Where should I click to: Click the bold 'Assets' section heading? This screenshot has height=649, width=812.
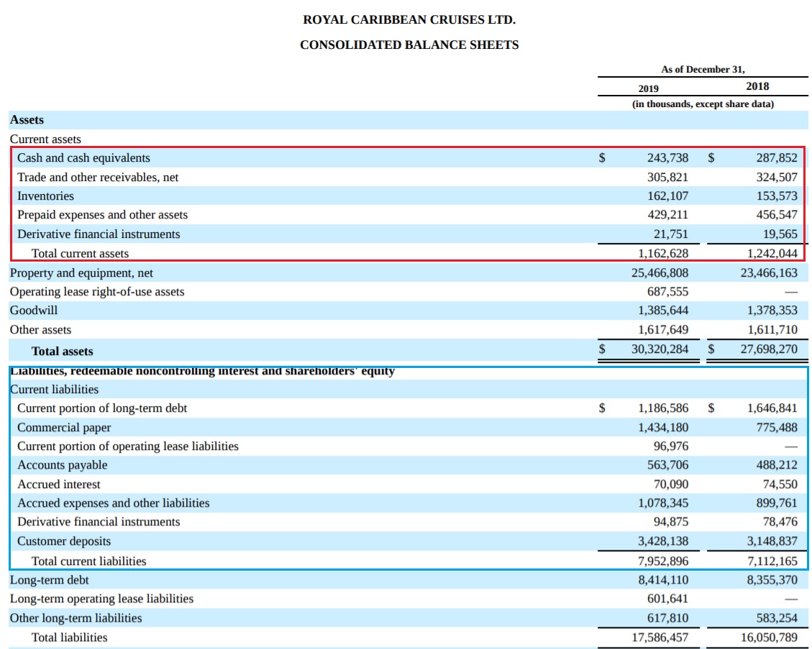coord(27,119)
